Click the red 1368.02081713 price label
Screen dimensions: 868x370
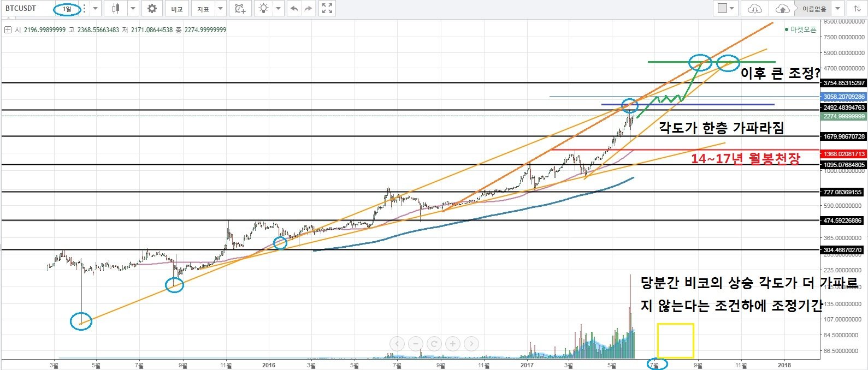tap(844, 154)
